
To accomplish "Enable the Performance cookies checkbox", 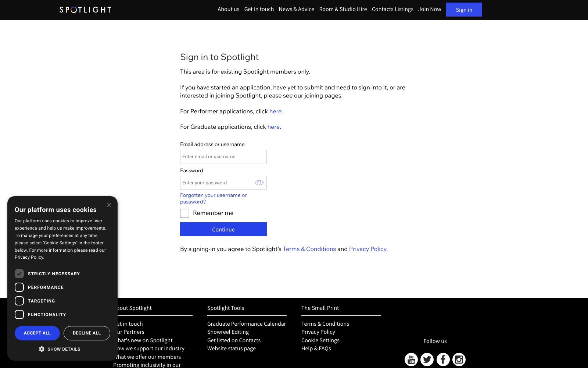I will coord(19,287).
